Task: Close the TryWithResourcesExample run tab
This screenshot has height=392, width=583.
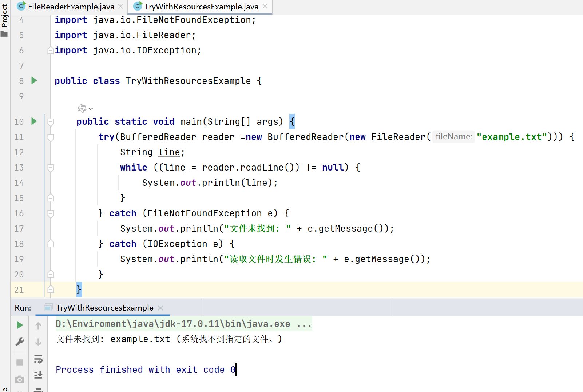Action: (x=160, y=308)
